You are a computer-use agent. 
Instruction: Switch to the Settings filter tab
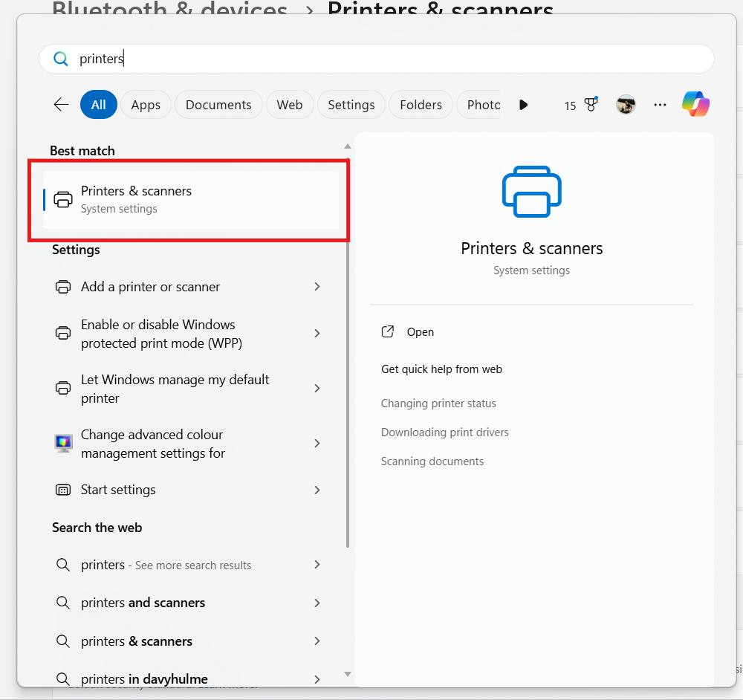coord(351,104)
